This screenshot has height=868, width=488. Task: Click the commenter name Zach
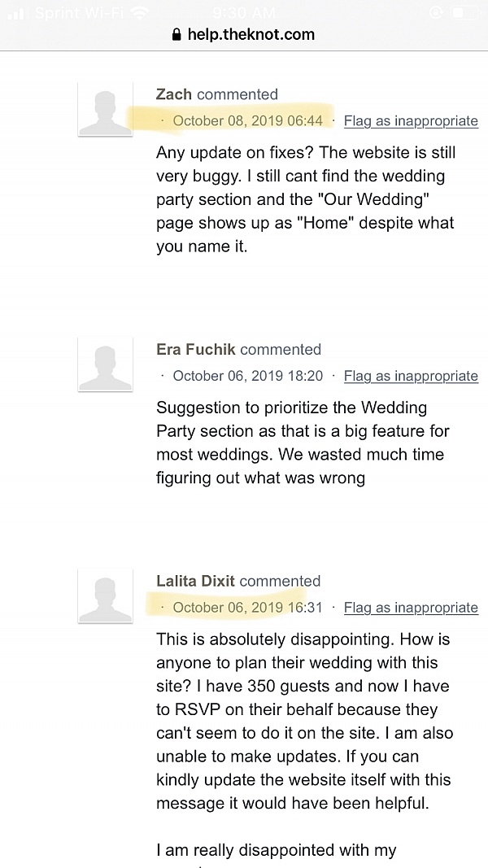point(174,94)
